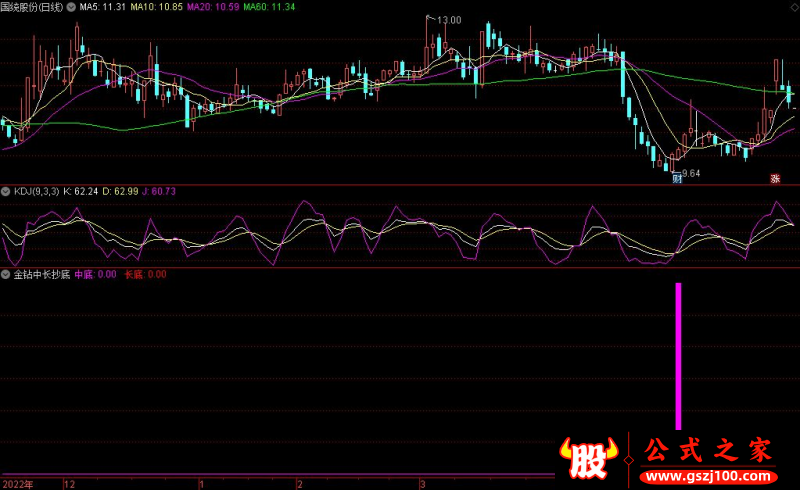This screenshot has width=800, height=490.
Task: Click the KDJ K: 62.24 value
Action: pyautogui.click(x=83, y=190)
